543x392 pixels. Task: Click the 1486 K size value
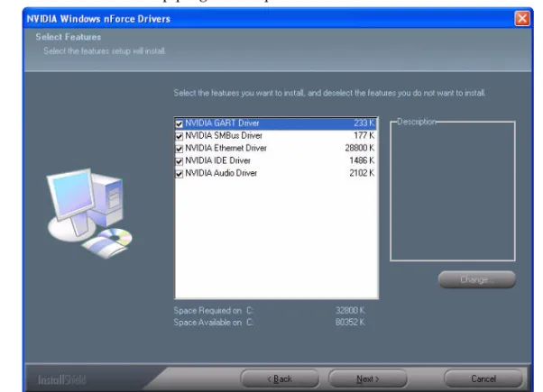[x=362, y=160]
